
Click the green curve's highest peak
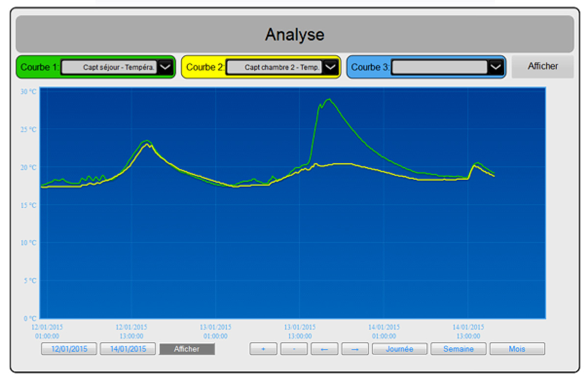[329, 99]
